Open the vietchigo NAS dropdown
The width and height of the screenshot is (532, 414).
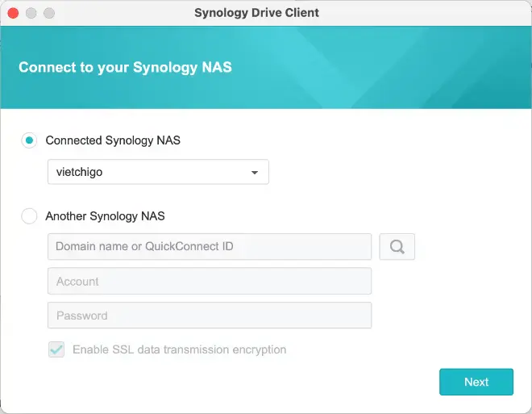pos(158,172)
